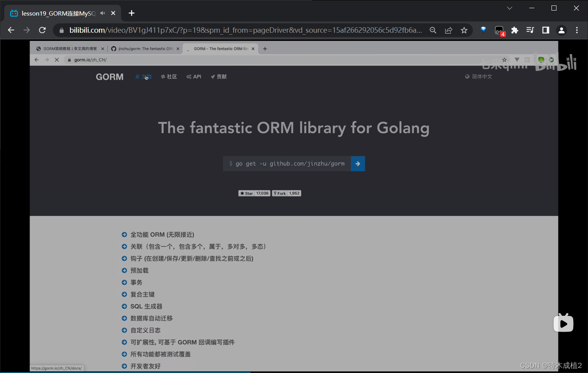Close the jinzhu/gorm tab in video

coord(178,49)
